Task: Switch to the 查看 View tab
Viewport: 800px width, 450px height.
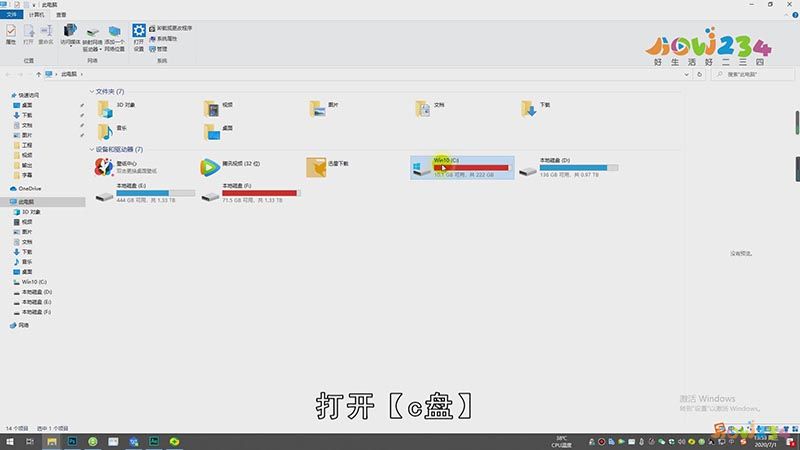Action: [x=61, y=15]
